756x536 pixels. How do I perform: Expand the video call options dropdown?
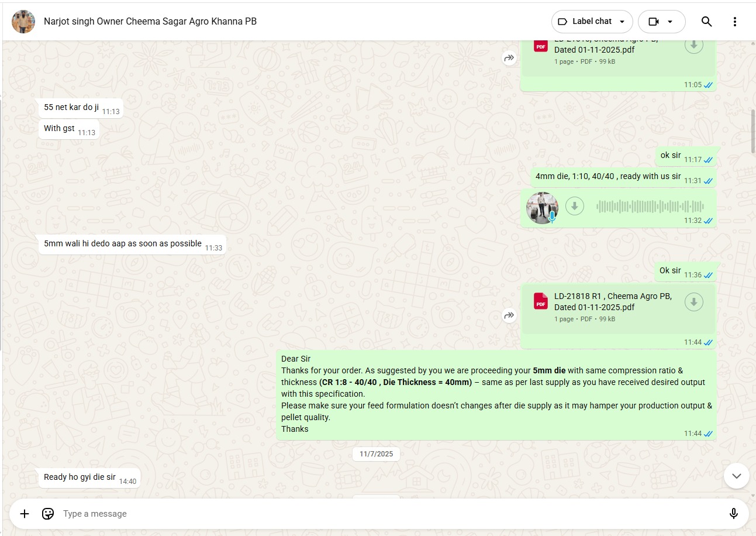tap(670, 22)
